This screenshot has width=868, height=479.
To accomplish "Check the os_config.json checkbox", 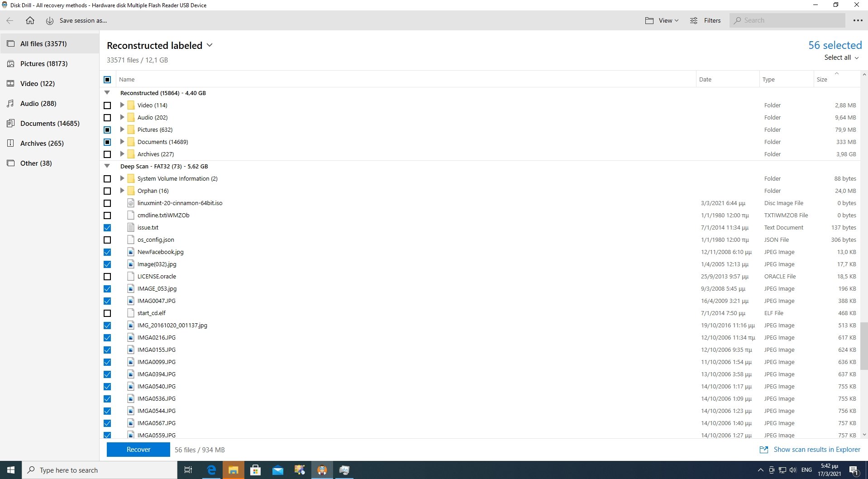I will click(107, 240).
